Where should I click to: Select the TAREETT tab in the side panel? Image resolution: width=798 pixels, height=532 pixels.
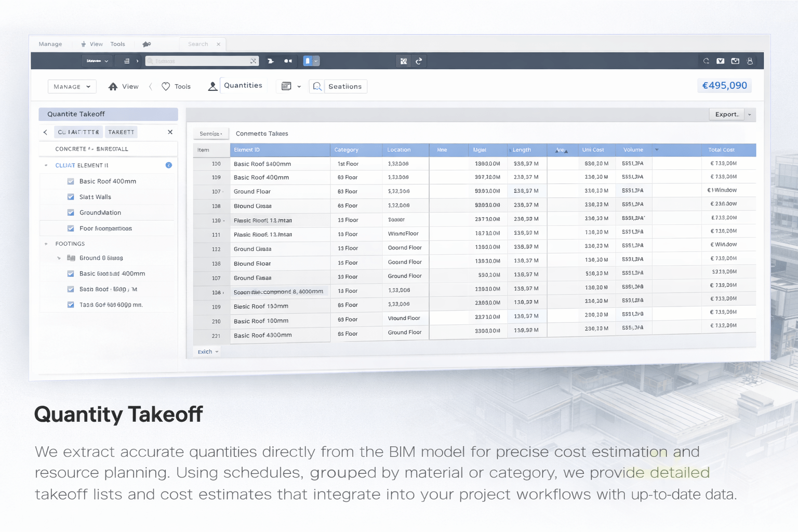tap(121, 132)
